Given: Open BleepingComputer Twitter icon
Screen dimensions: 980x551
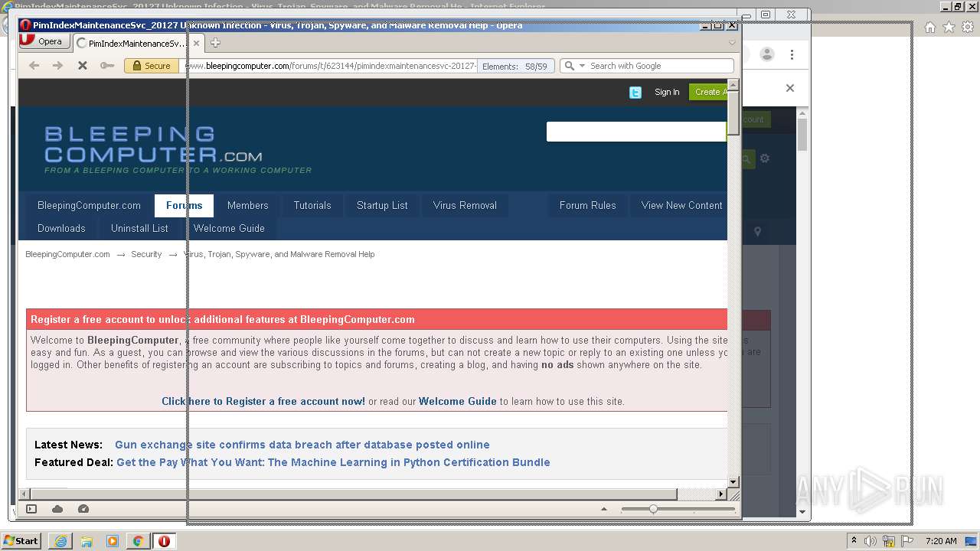Looking at the screenshot, I should coord(635,92).
